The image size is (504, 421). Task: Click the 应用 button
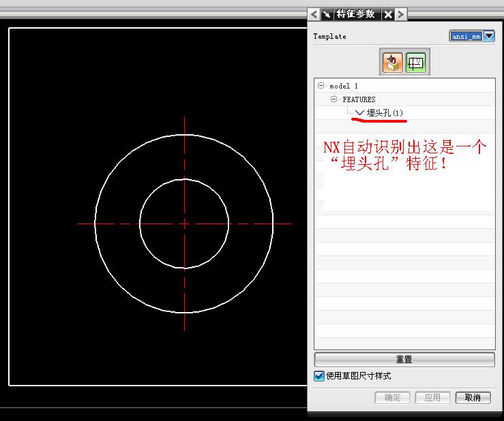pos(432,398)
